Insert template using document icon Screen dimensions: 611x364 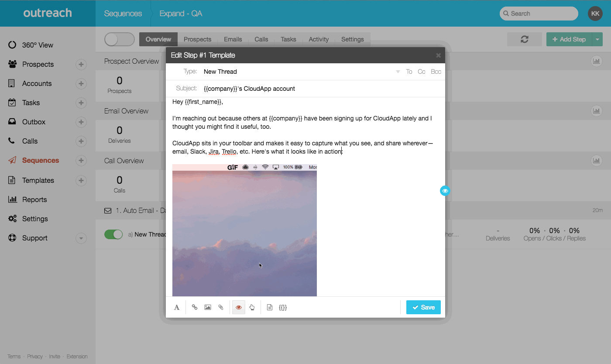coord(270,307)
